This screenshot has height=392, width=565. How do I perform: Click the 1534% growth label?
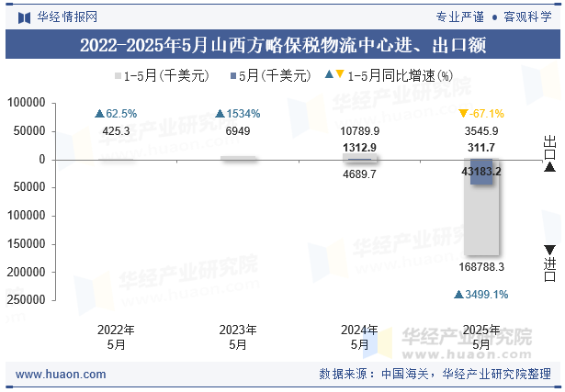click(243, 114)
